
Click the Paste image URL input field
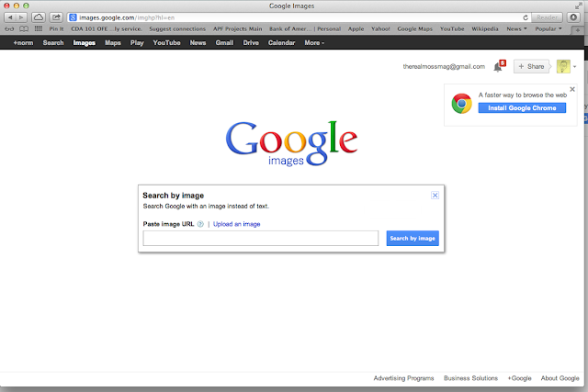coord(261,239)
